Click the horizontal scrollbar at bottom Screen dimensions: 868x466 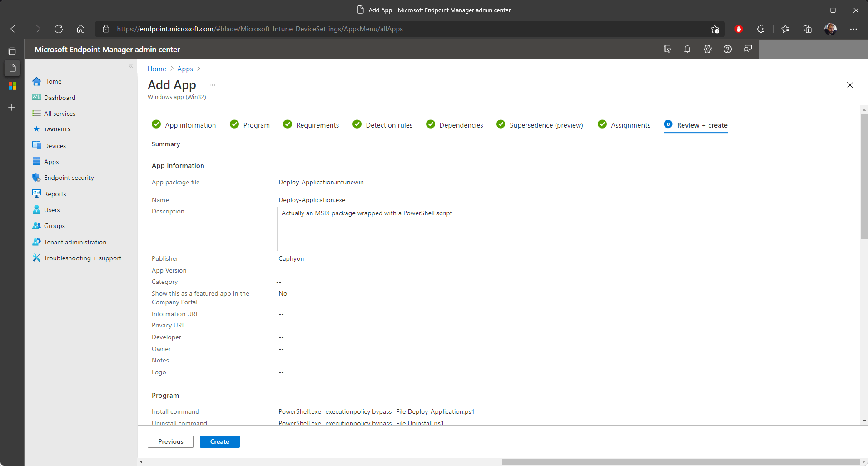[680, 462]
